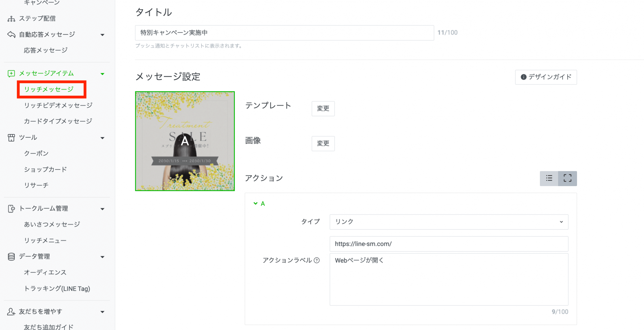Click the ツール sidebar icon
644x330 pixels.
click(11, 137)
